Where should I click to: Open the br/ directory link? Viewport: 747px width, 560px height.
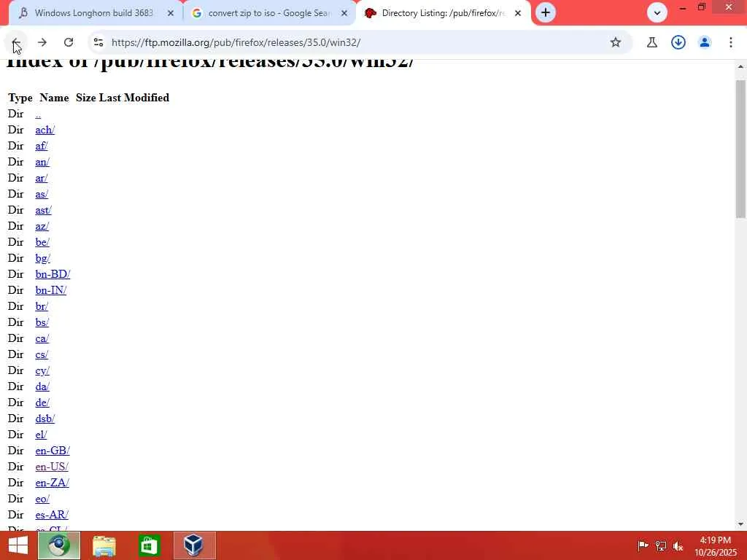tap(42, 306)
